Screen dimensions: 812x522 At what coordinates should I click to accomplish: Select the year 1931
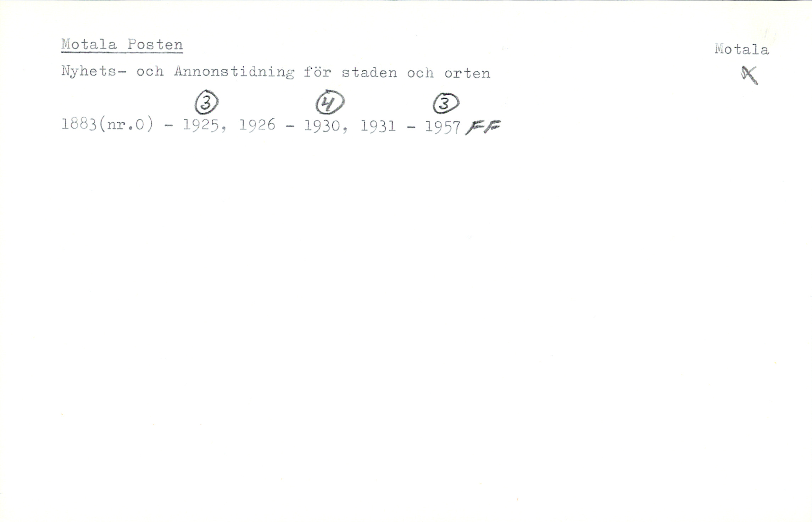[378, 126]
